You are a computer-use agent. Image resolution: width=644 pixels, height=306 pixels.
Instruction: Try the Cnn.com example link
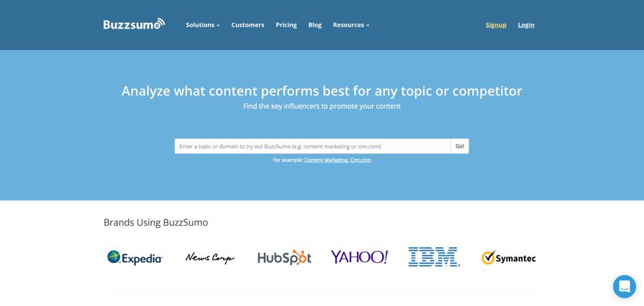pyautogui.click(x=361, y=160)
